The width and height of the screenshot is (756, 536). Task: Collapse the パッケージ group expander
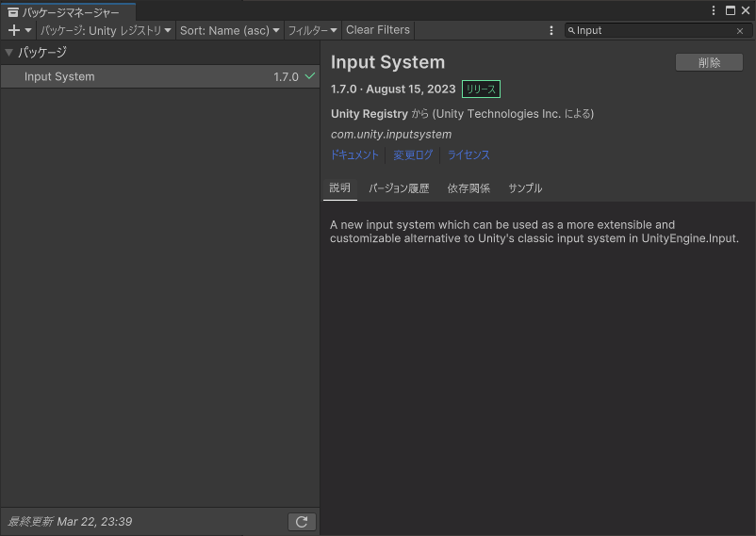(x=8, y=53)
